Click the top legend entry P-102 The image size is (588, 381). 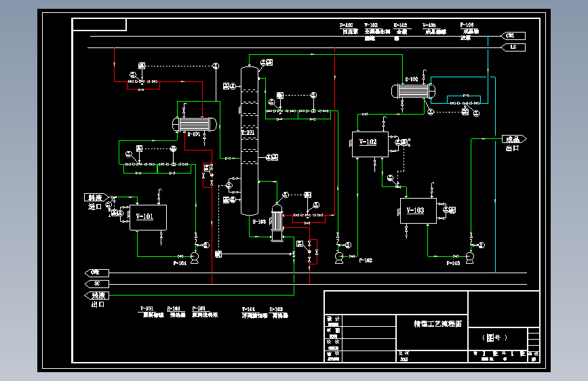pos(349,28)
